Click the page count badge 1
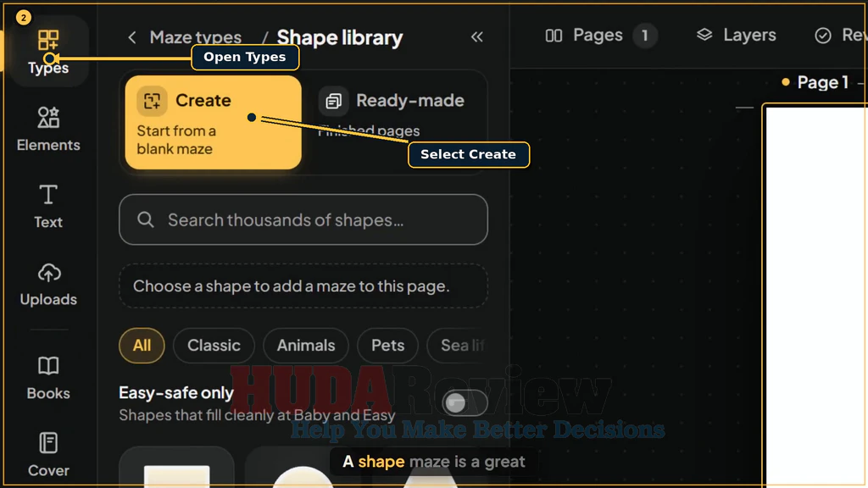The width and height of the screenshot is (868, 488). [x=644, y=36]
